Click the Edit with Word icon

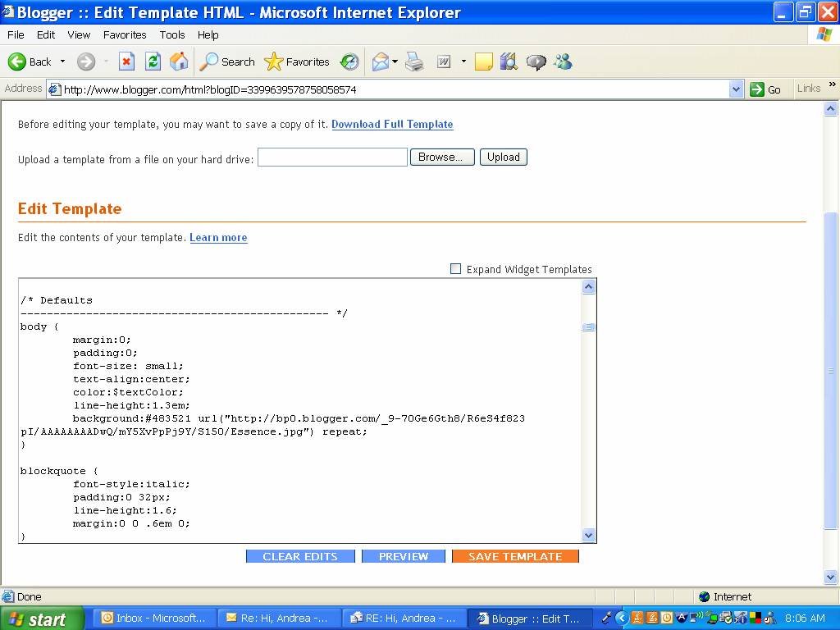point(444,62)
